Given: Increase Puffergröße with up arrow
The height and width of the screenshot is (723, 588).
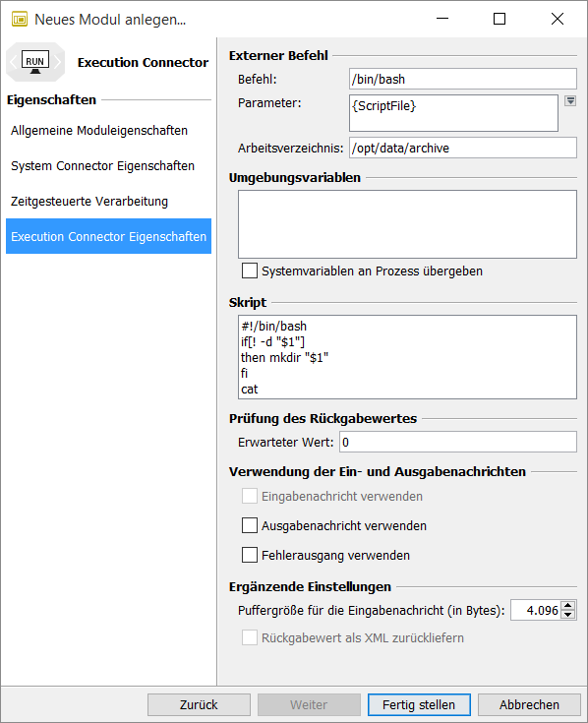Looking at the screenshot, I should point(568,605).
